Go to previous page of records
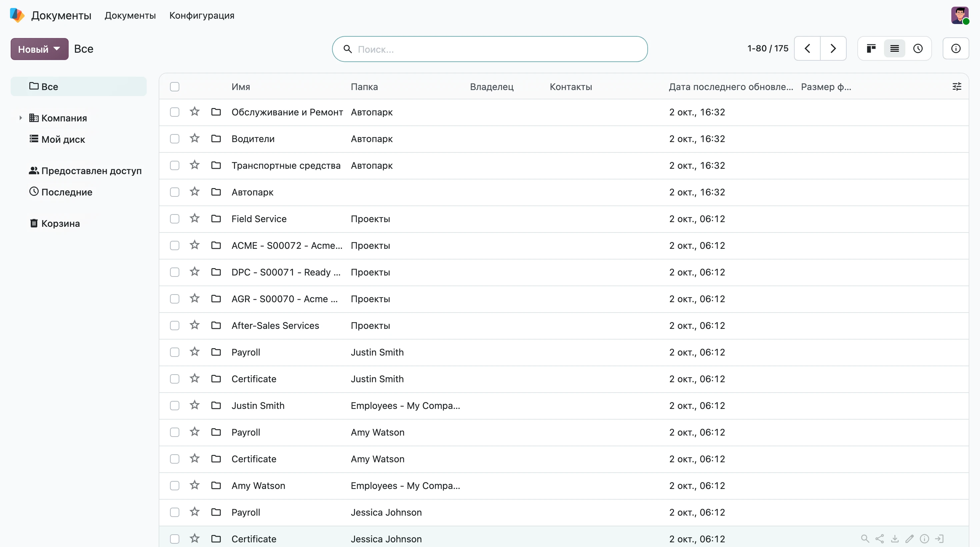The height and width of the screenshot is (547, 980). click(807, 49)
